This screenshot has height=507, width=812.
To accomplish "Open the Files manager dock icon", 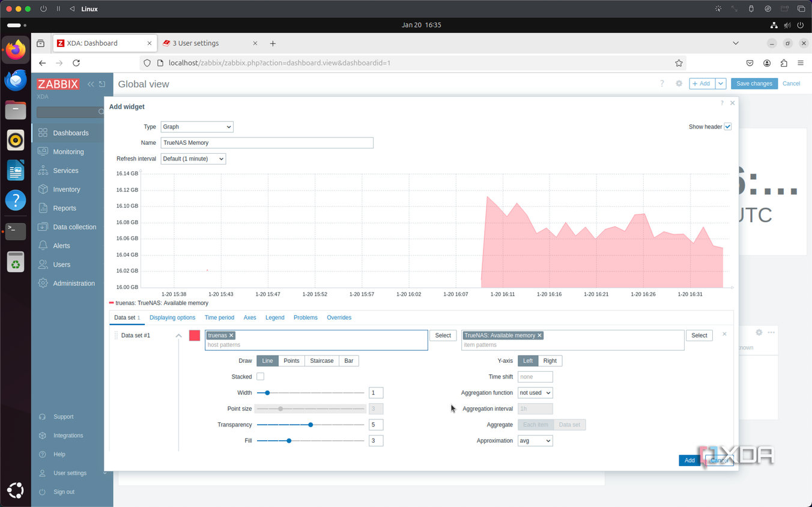I will (16, 110).
